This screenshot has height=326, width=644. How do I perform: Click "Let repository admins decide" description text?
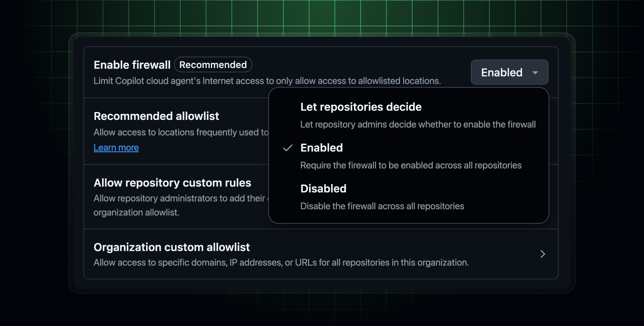[x=418, y=125]
